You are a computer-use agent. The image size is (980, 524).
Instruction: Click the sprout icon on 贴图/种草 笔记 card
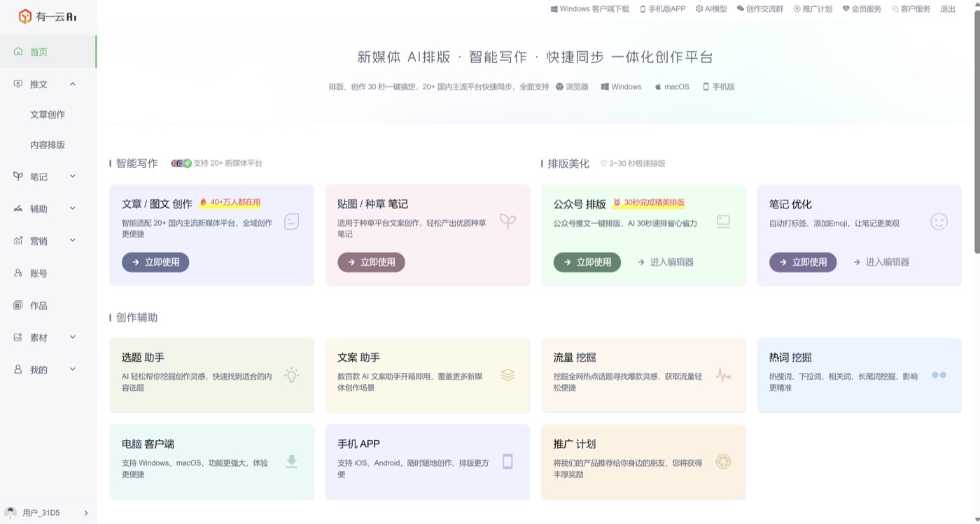click(507, 222)
